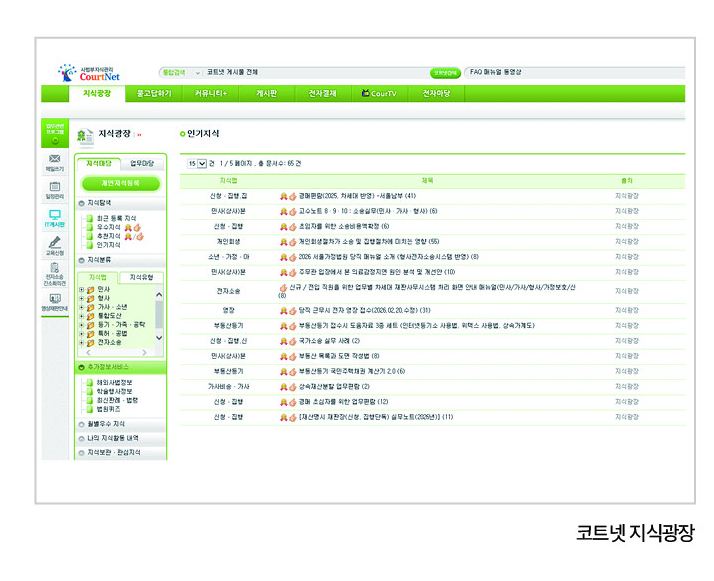Switch to the 업무마당 tab
The height and width of the screenshot is (581, 714).
(x=143, y=163)
